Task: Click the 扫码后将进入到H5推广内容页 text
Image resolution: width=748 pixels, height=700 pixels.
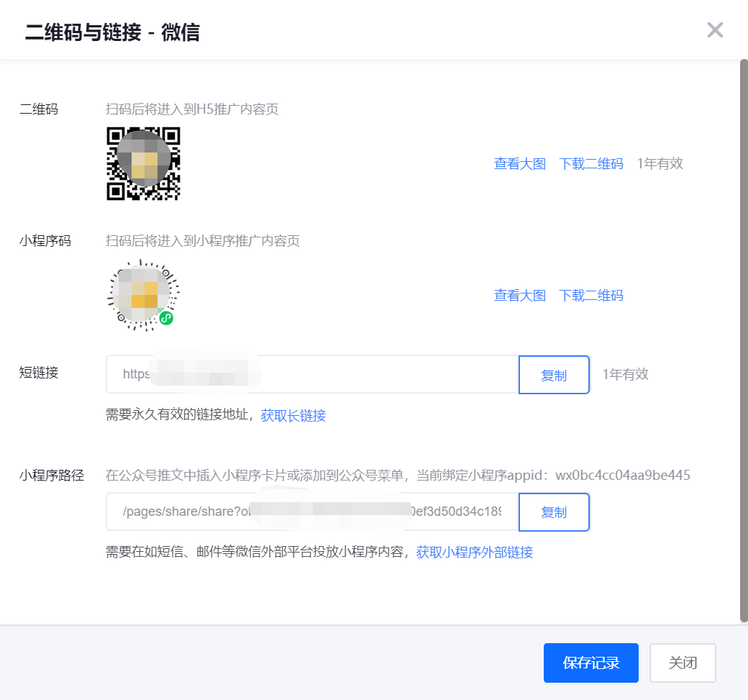Action: point(192,109)
